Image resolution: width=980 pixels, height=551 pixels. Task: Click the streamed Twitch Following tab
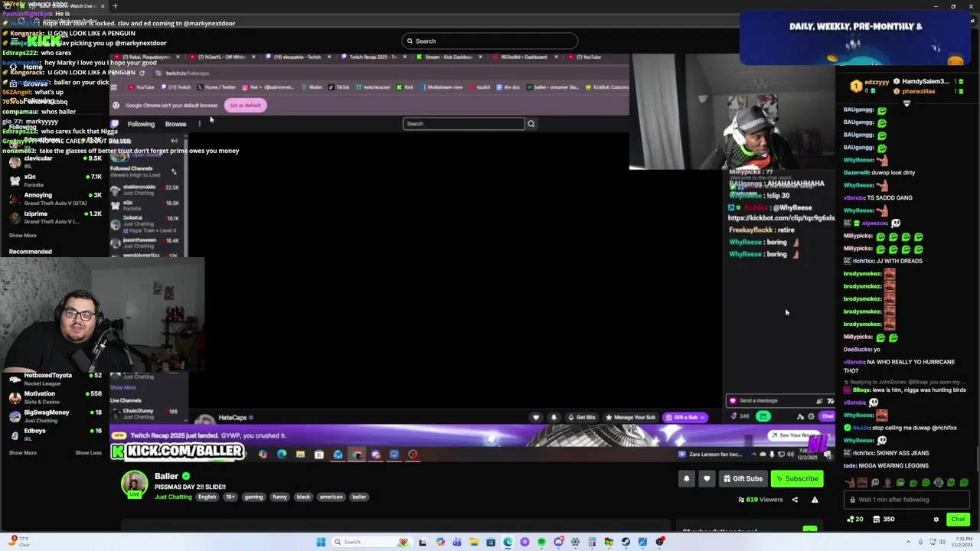coord(141,124)
